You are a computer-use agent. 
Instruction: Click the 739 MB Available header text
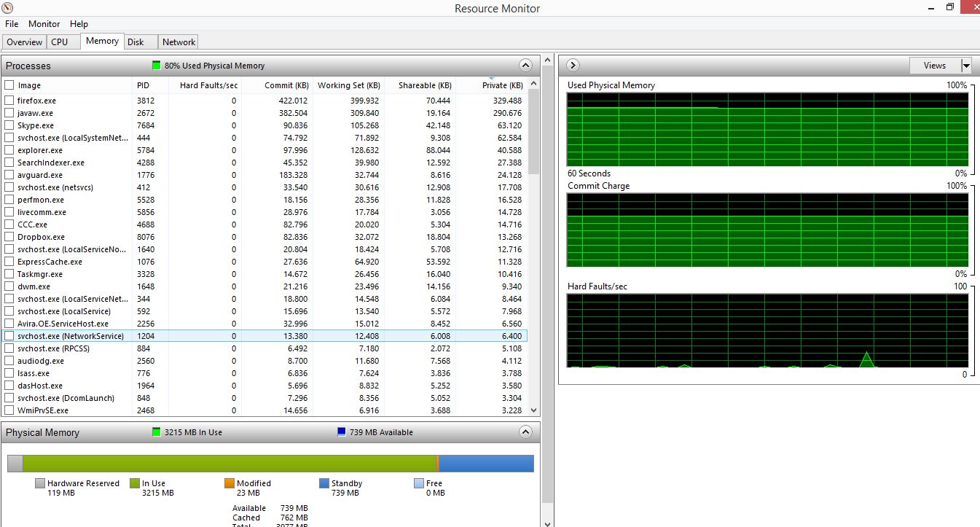point(381,432)
